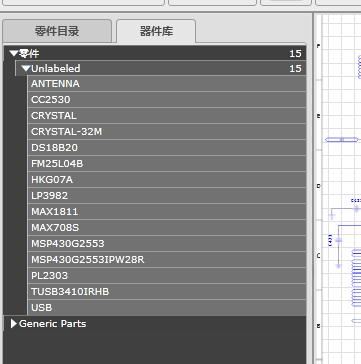Select the DS18B20 part
The height and width of the screenshot is (364, 361).
167,147
